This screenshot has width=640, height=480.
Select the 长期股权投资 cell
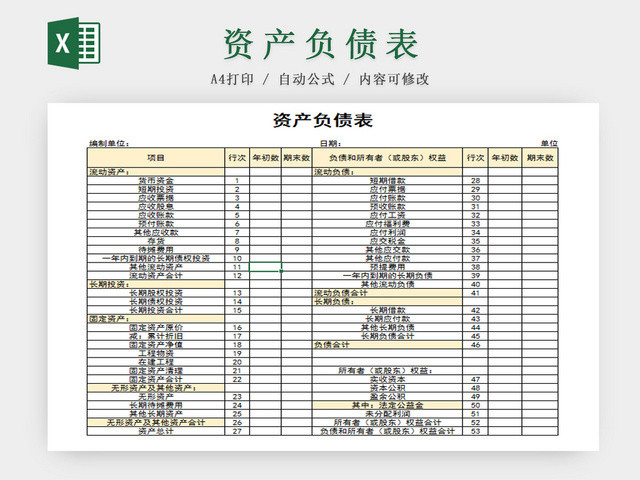tap(156, 293)
